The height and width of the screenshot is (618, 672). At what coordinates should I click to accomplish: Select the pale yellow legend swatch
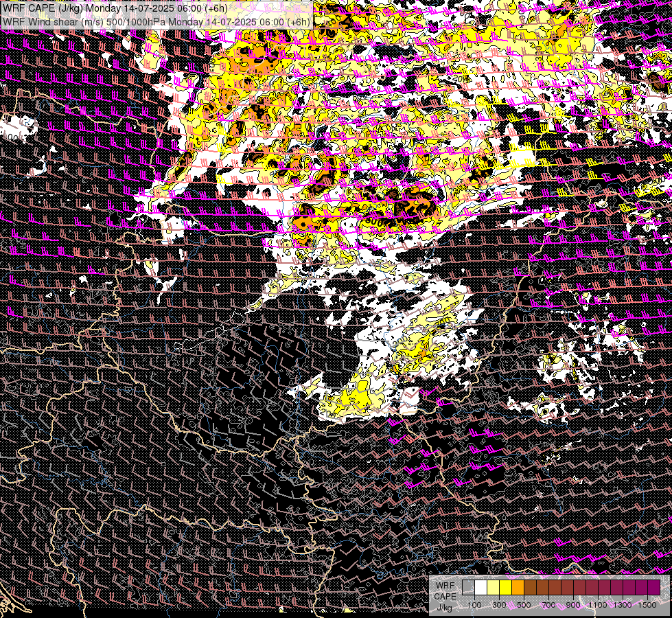(x=494, y=587)
